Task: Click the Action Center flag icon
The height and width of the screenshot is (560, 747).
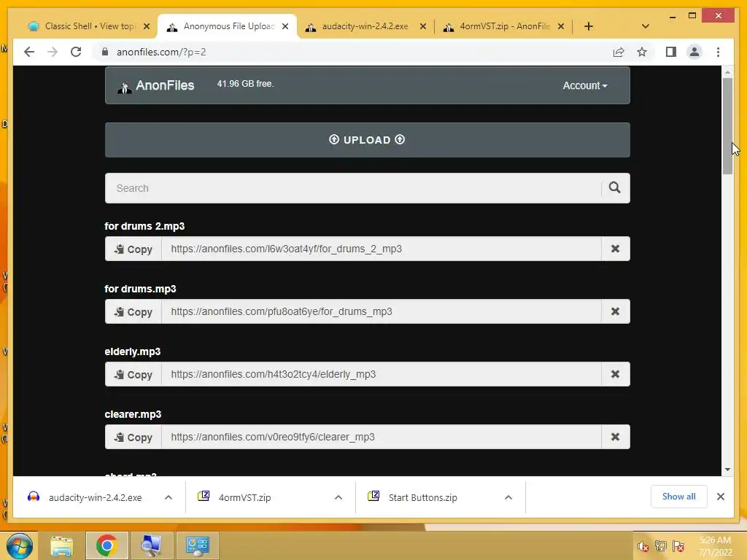Action: 678,546
